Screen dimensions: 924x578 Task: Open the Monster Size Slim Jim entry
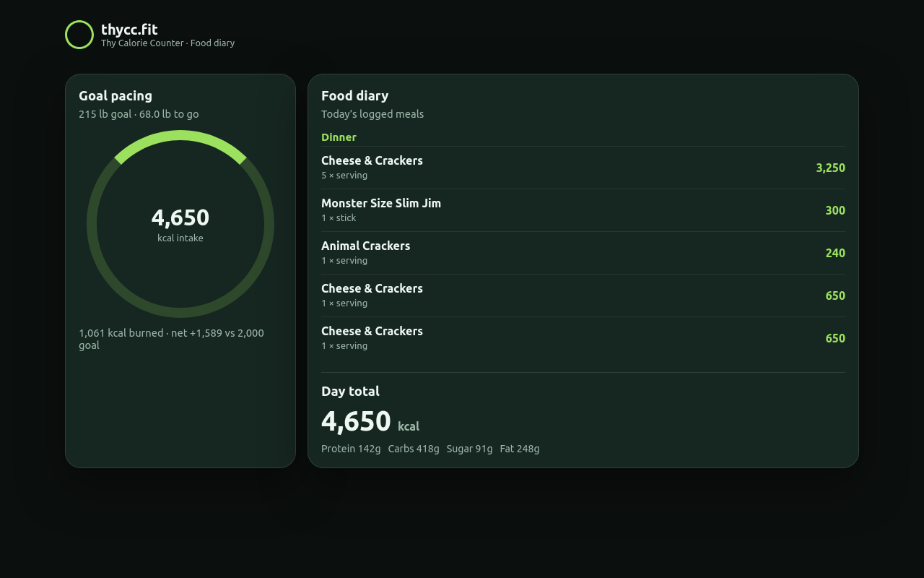click(583, 210)
